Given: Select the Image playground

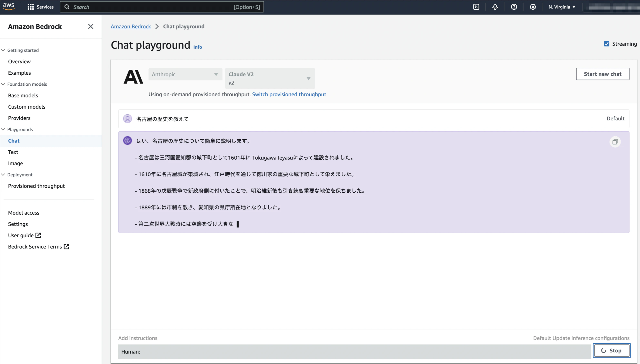Looking at the screenshot, I should [x=15, y=163].
